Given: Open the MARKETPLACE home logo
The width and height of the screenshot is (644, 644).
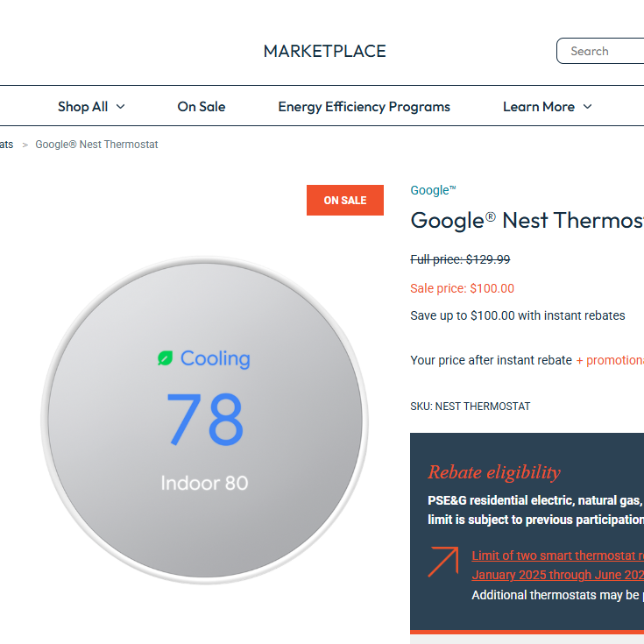Looking at the screenshot, I should tap(324, 52).
